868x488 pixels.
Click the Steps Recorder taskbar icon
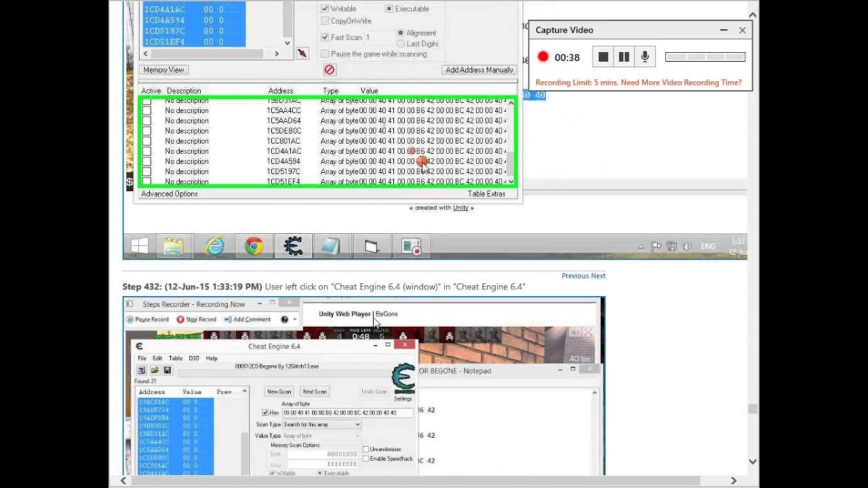coord(410,247)
